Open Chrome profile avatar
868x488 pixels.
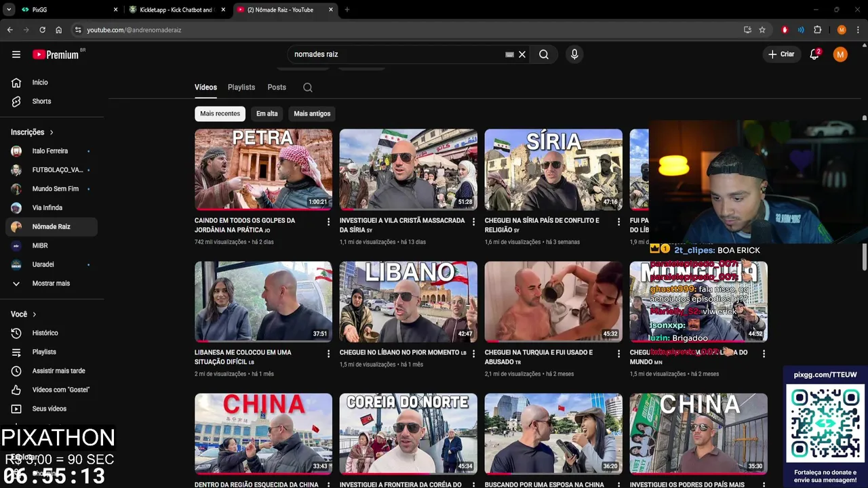[x=842, y=30]
